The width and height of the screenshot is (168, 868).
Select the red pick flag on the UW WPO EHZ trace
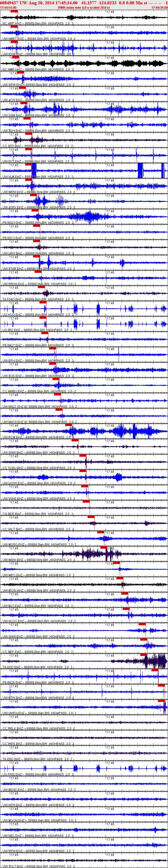pyautogui.click(x=117, y=563)
